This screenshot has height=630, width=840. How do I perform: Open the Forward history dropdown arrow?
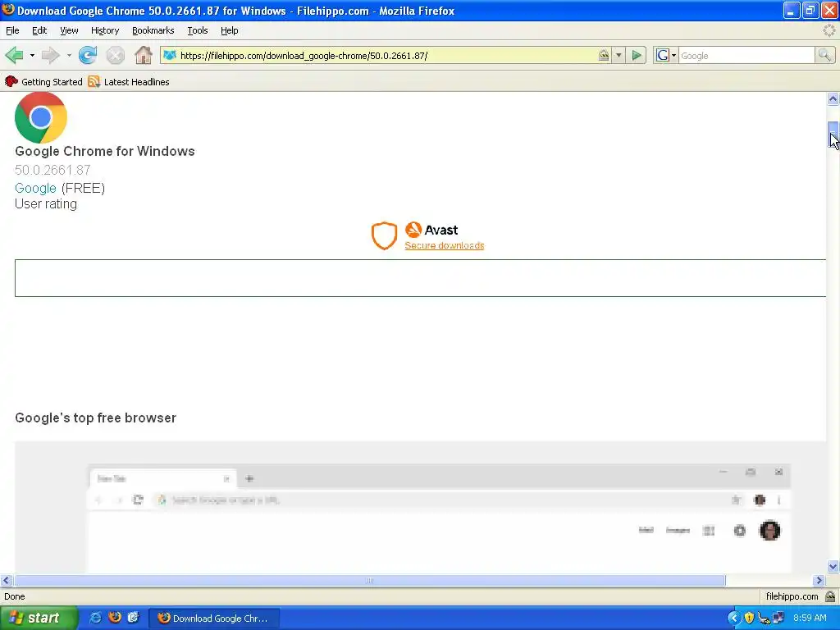click(x=69, y=55)
